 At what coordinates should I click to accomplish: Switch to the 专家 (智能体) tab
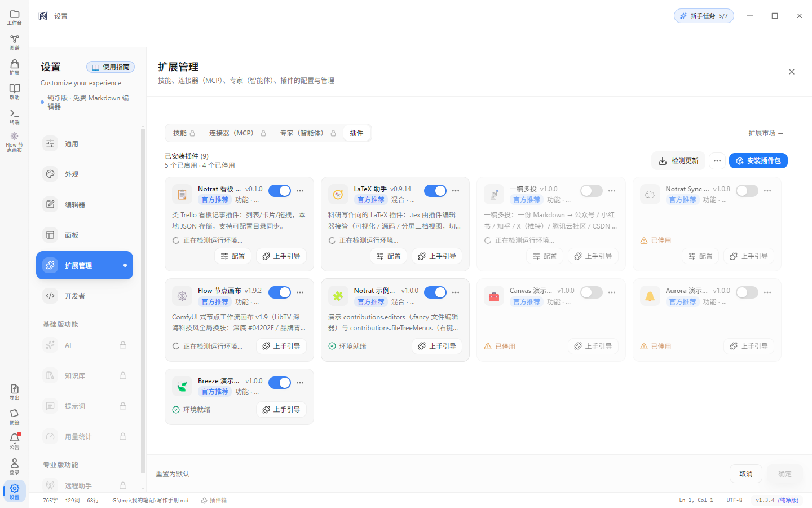[308, 133]
